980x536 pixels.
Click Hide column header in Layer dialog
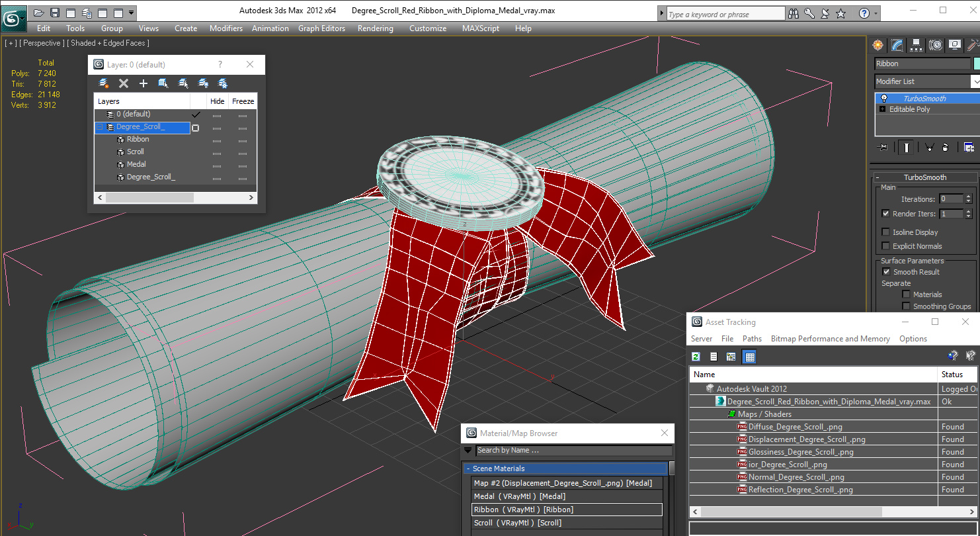[217, 101]
